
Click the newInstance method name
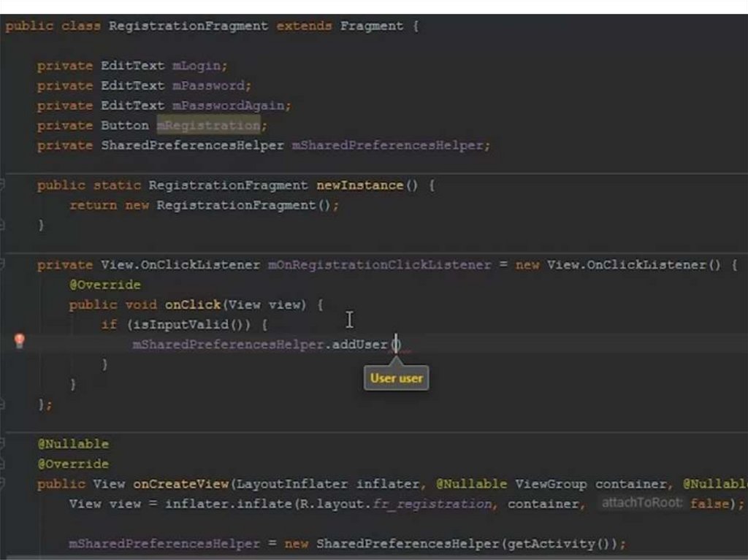359,185
